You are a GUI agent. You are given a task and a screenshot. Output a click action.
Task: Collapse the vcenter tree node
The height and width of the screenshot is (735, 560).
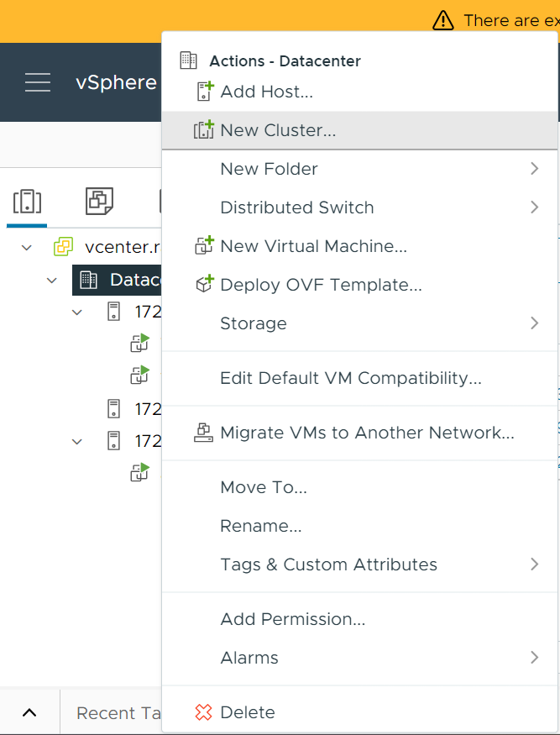[x=27, y=248]
